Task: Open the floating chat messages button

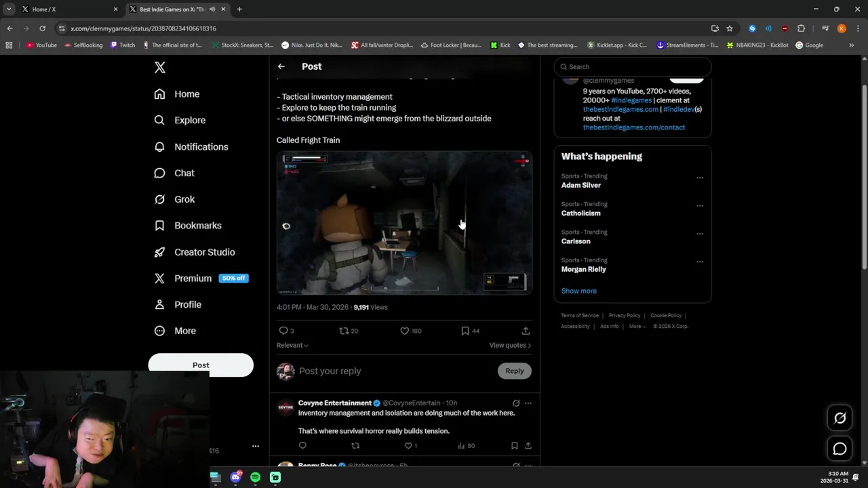Action: (840, 449)
